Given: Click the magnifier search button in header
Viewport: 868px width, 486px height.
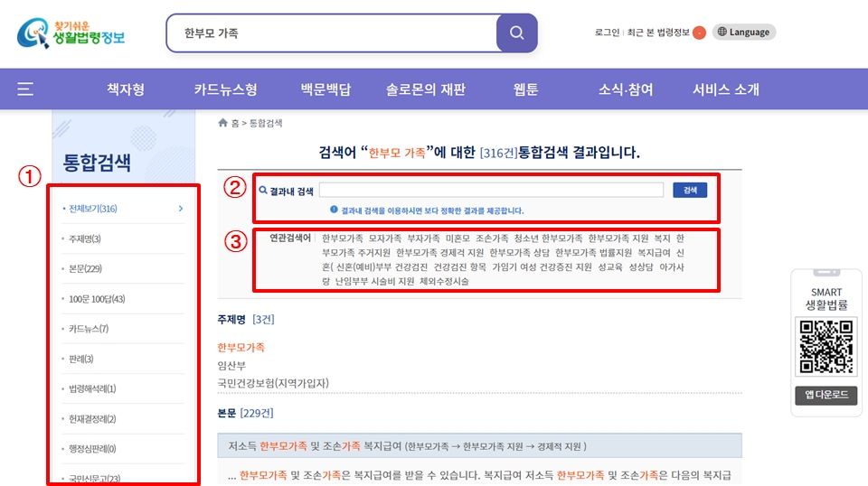Looking at the screenshot, I should pos(516,33).
